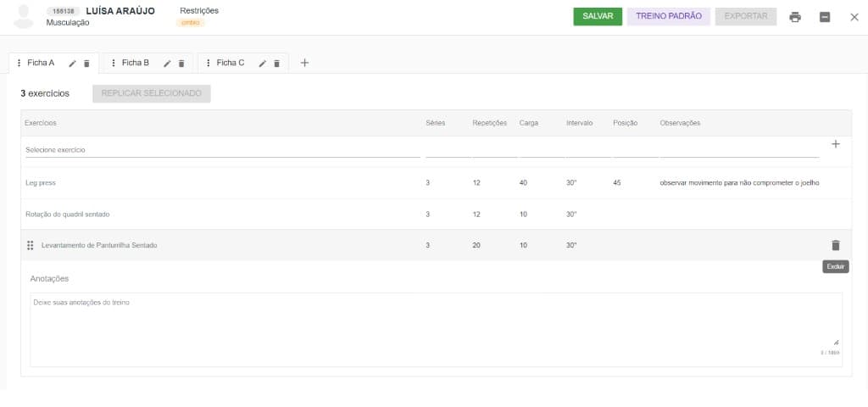
Task: Click the EXPORTAR button
Action: (746, 17)
